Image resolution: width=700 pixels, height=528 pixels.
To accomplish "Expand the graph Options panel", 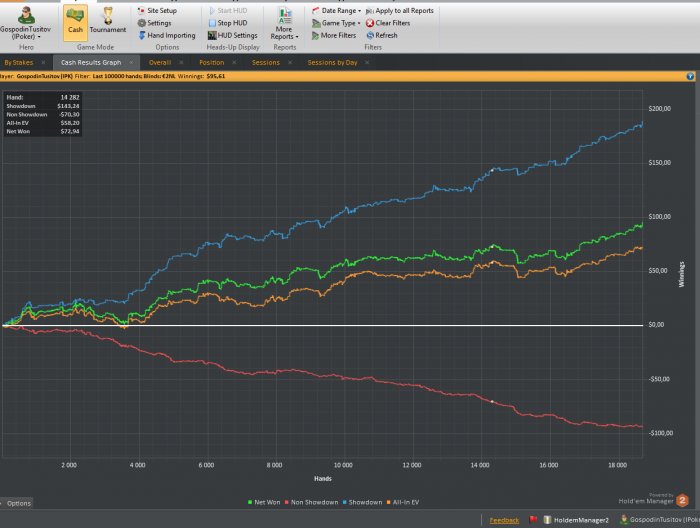I will [x=17, y=503].
